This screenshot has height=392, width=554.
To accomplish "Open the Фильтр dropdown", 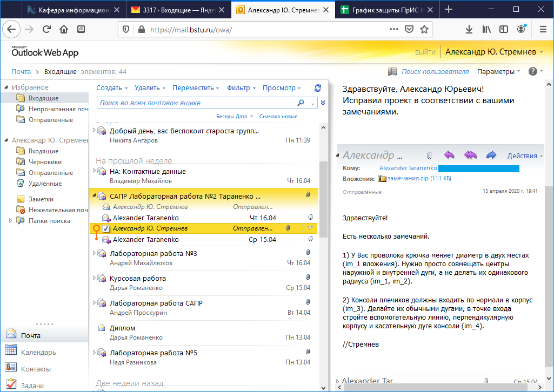I will [x=241, y=88].
